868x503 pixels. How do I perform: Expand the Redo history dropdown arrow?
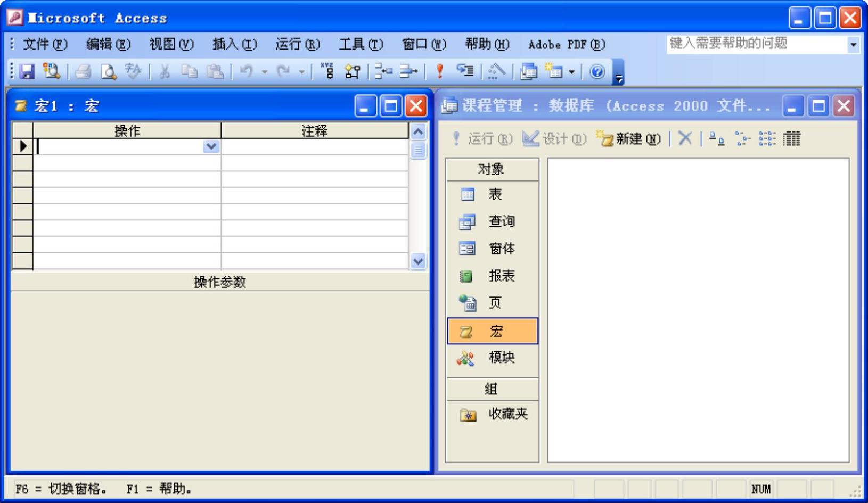coord(301,72)
